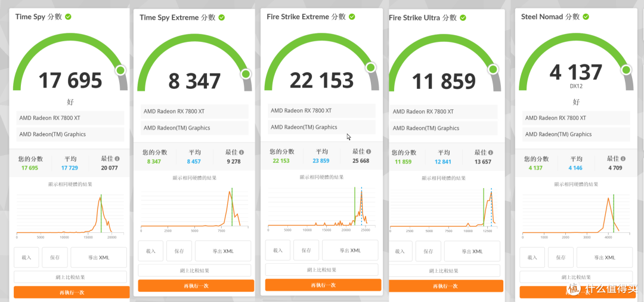Click the DX12 label under Steel Nomad score
The height and width of the screenshot is (302, 644).
coord(576,87)
